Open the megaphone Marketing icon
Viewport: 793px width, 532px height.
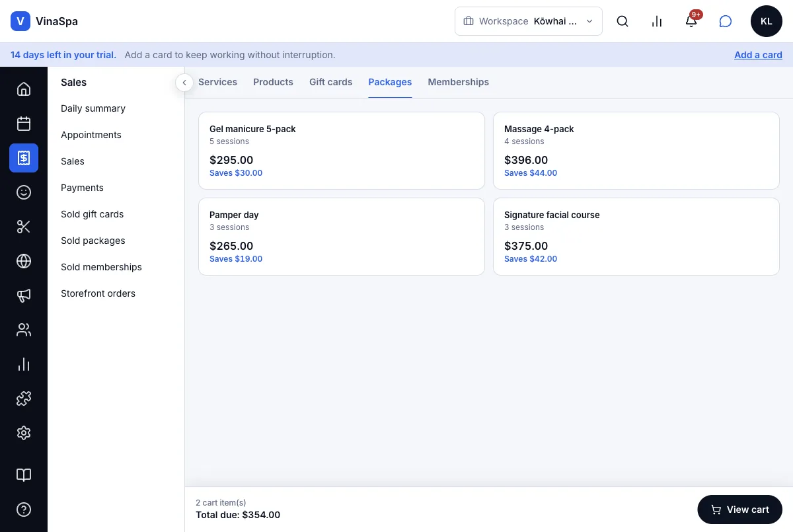click(24, 295)
